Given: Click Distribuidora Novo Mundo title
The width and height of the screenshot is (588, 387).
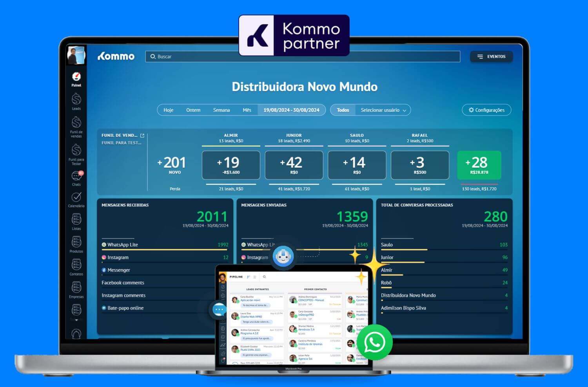Looking at the screenshot, I should pos(305,87).
